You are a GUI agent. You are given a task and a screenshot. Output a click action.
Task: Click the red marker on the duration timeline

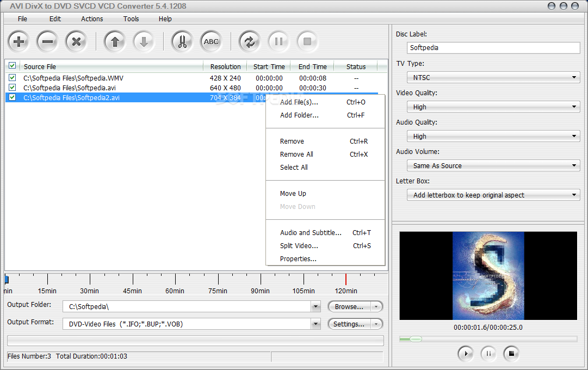point(346,279)
